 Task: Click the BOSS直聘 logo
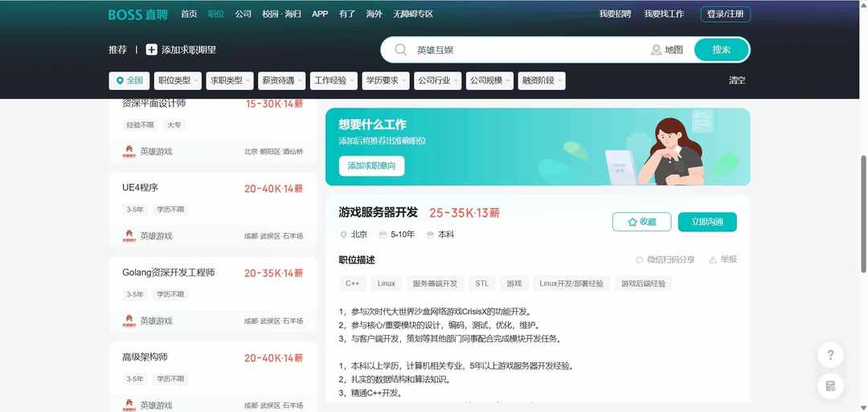pyautogui.click(x=137, y=14)
